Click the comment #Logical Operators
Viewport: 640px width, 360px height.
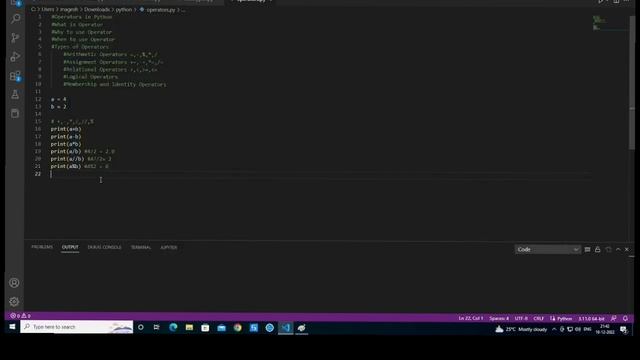click(x=90, y=77)
